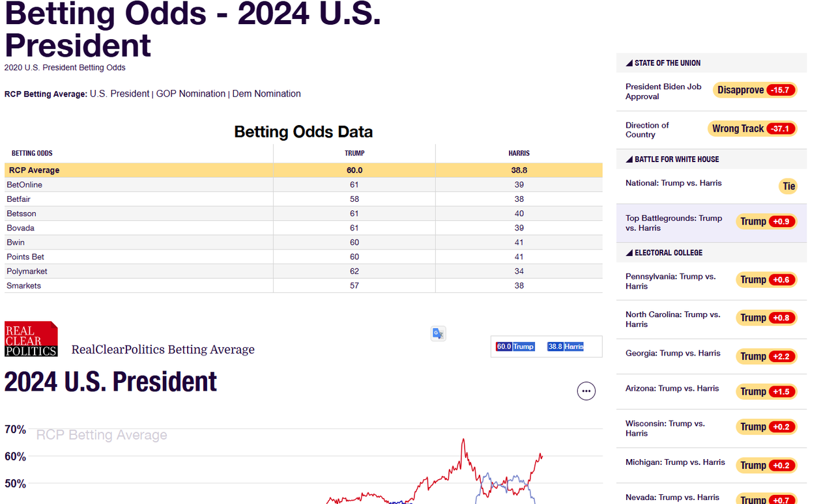Click the Wrong Track -37.1 badge
Viewport: 834px width, 504px height.
(x=753, y=128)
